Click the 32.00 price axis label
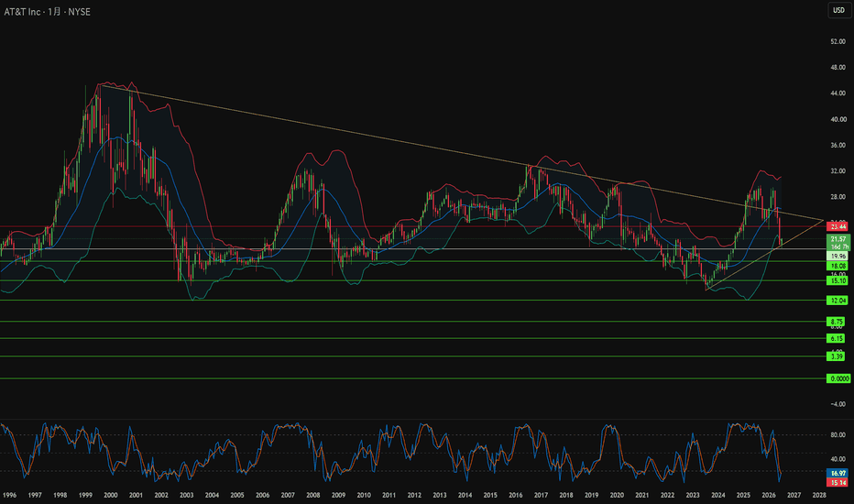854x504 pixels. point(838,171)
